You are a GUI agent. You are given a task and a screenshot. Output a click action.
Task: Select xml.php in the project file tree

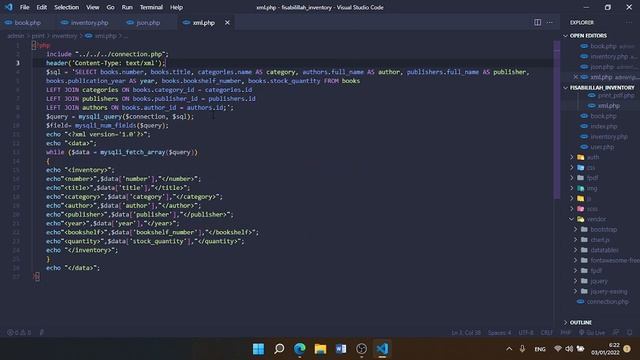[608, 106]
